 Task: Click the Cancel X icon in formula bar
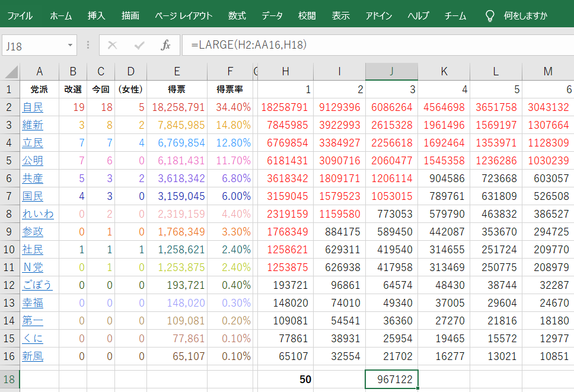[x=113, y=46]
